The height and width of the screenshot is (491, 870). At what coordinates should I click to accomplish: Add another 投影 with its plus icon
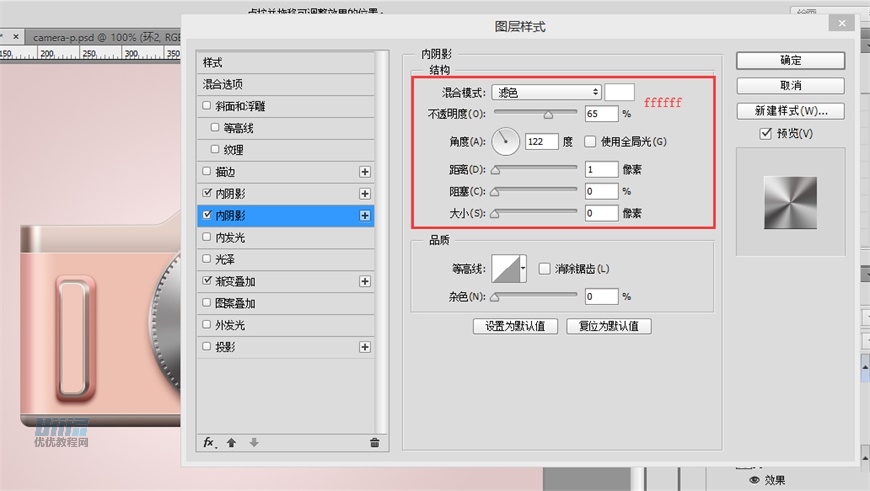365,347
